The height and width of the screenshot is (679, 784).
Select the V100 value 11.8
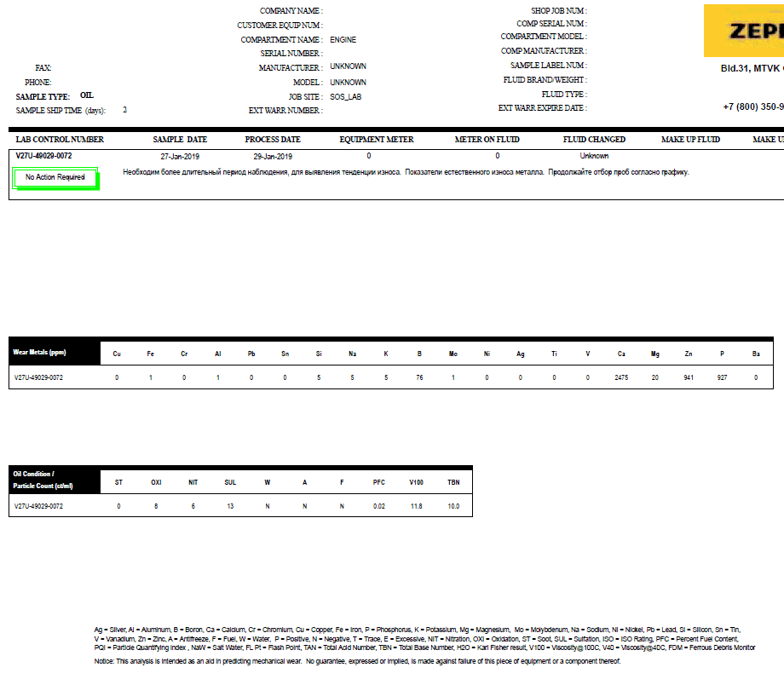click(x=416, y=506)
